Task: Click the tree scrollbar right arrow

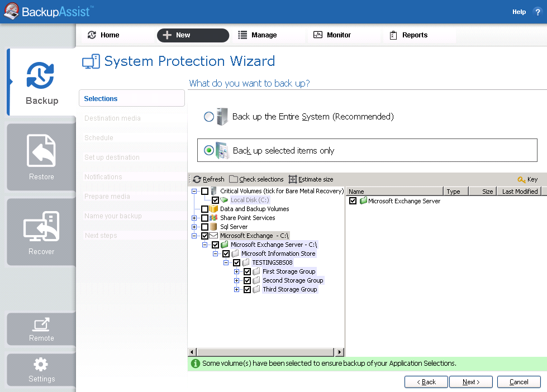Action: click(339, 352)
